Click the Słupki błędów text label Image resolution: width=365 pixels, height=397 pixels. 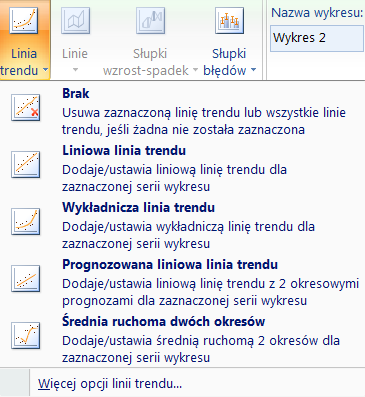pos(226,62)
